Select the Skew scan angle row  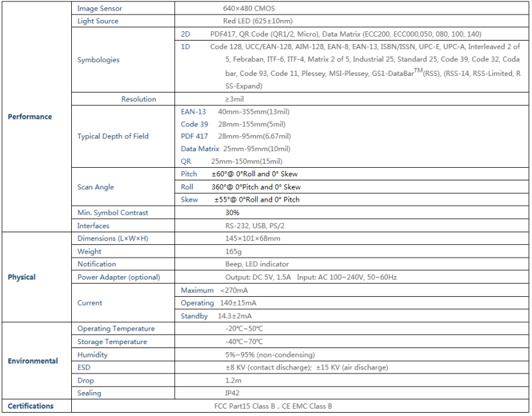click(x=352, y=200)
